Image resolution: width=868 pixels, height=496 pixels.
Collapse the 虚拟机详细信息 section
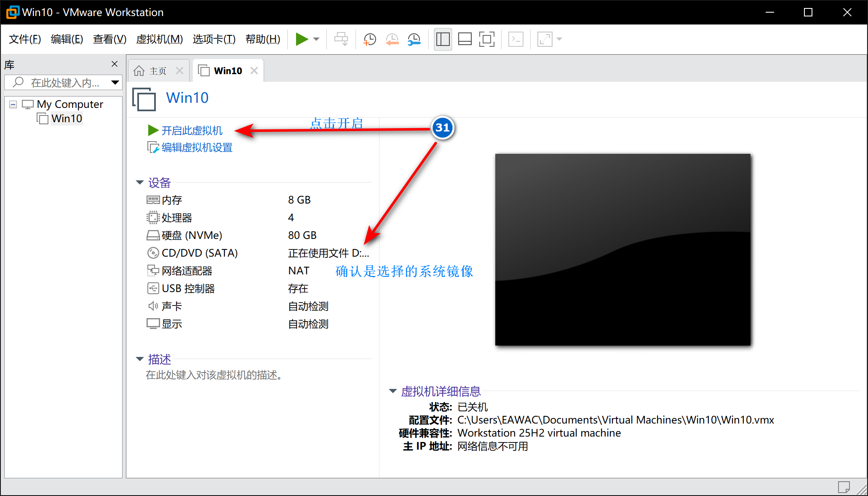(x=393, y=391)
